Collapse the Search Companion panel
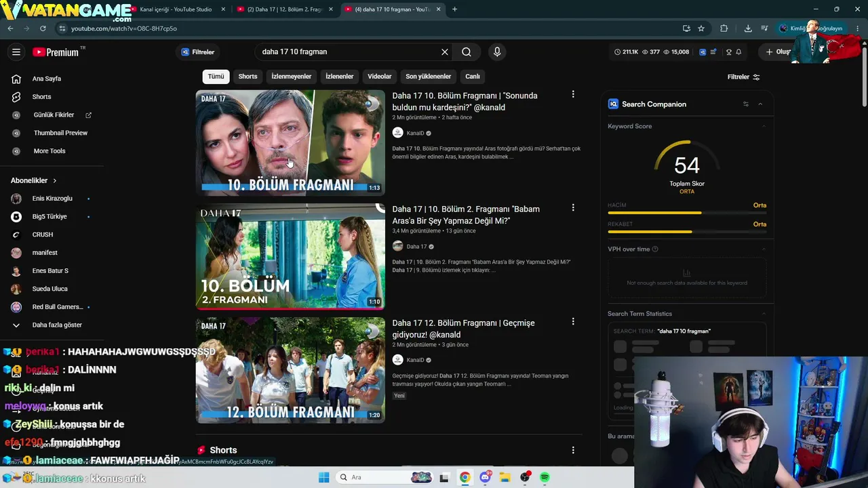Screen dimensions: 868x488 (760, 104)
